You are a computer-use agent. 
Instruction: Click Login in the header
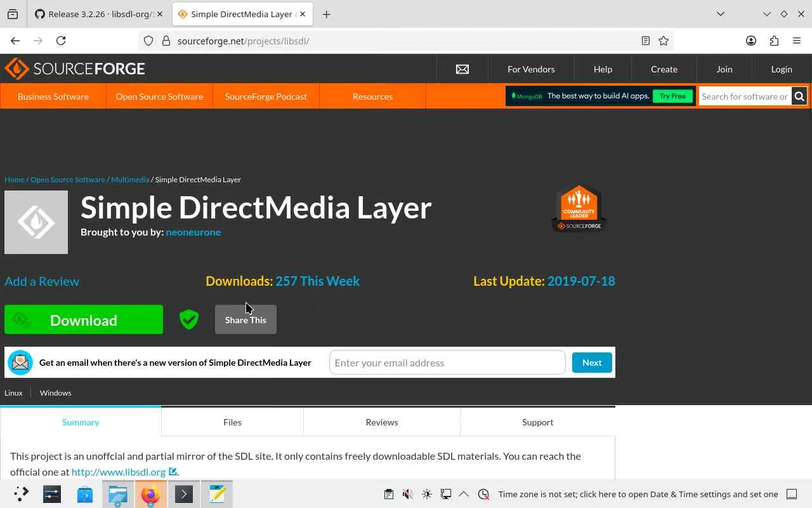(782, 69)
